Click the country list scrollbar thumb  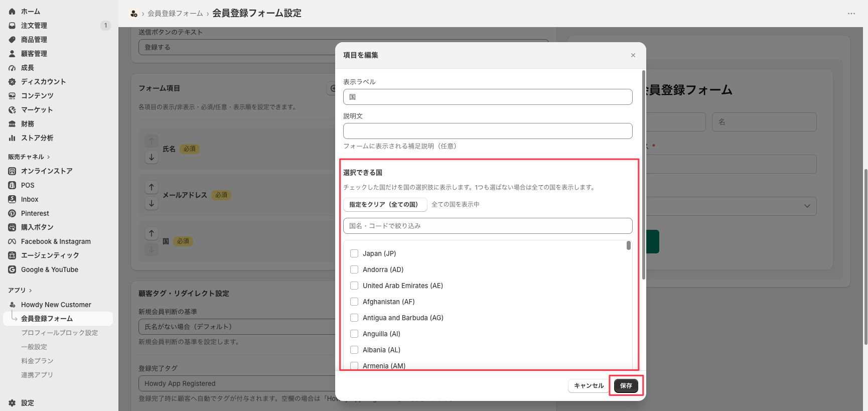pyautogui.click(x=629, y=245)
